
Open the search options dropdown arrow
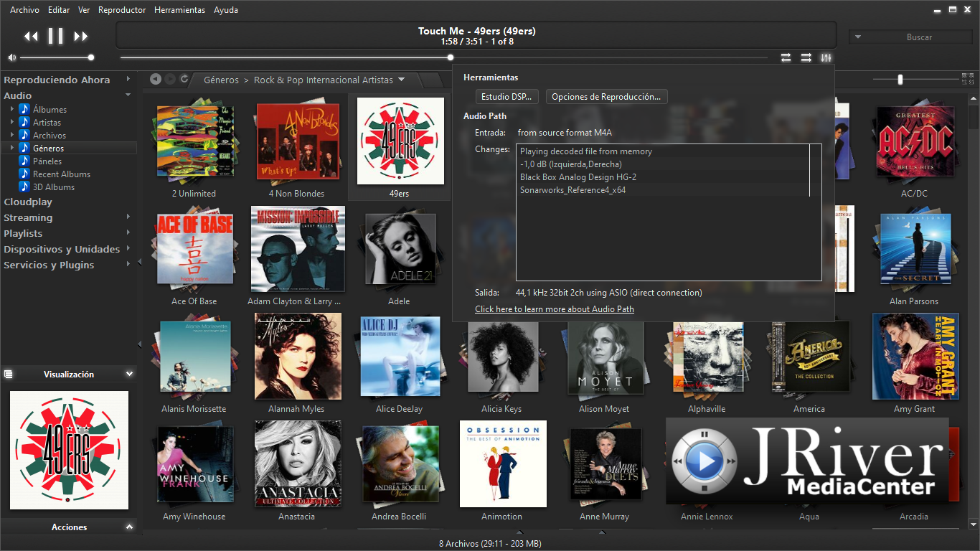858,37
